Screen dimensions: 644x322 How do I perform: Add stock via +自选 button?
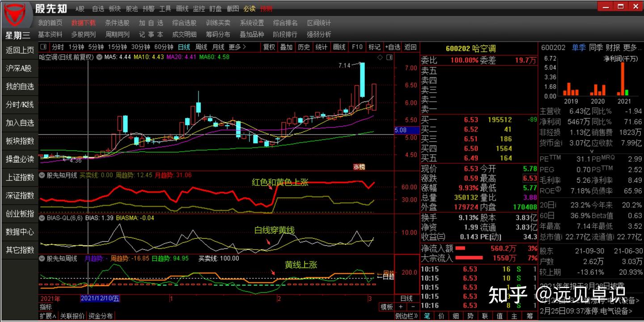point(392,47)
